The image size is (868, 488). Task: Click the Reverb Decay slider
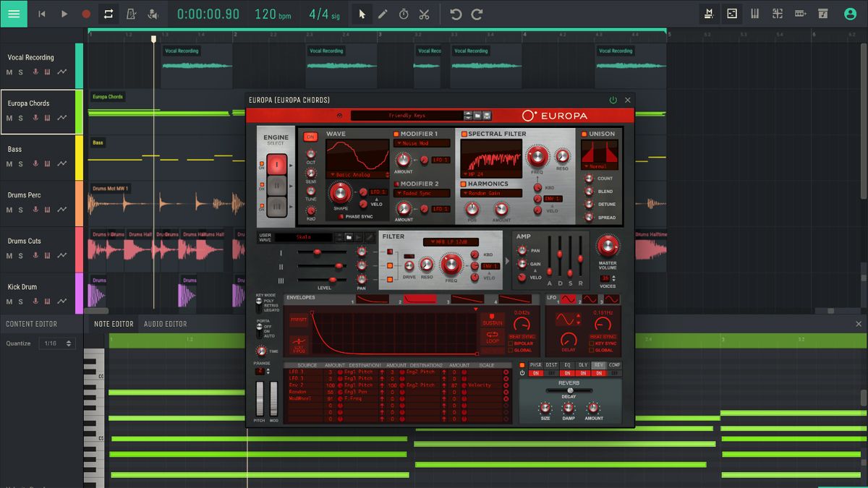coord(569,390)
